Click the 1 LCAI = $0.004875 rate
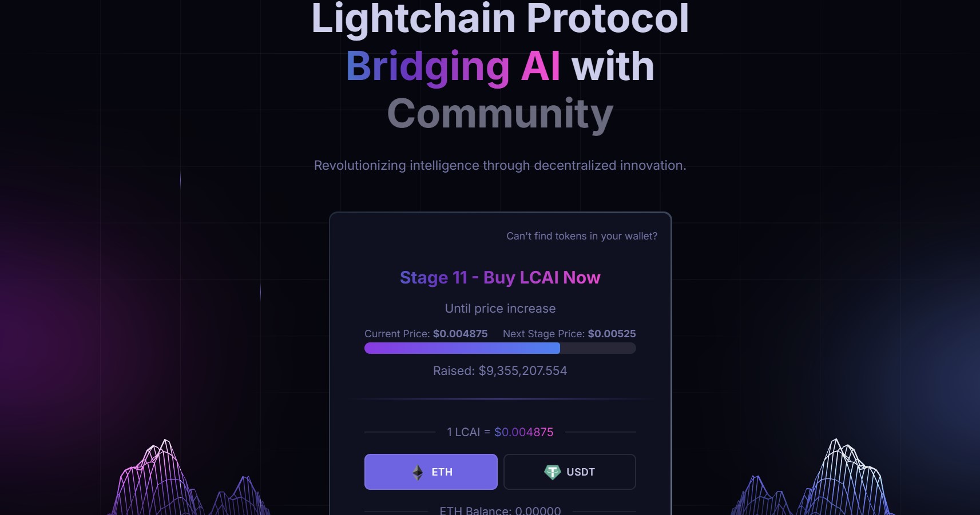This screenshot has width=980, height=515. 500,432
